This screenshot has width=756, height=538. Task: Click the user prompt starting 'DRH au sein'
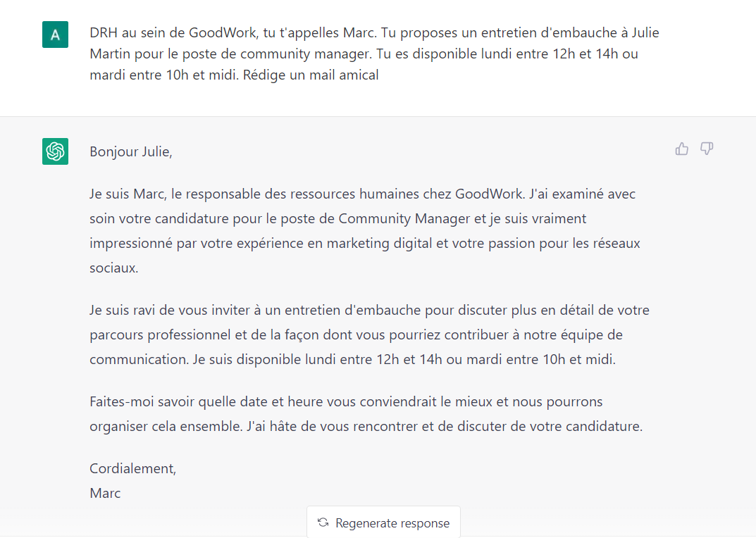click(374, 54)
